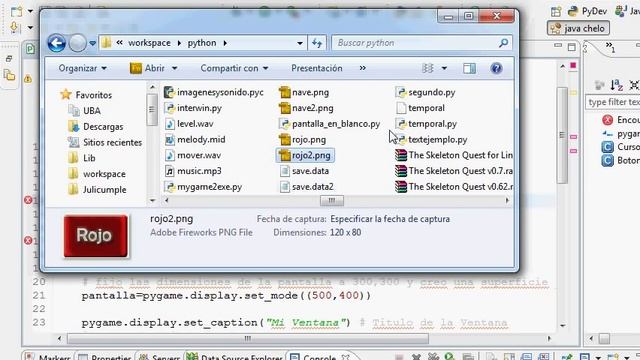Open the recent locations dropdown arrow
This screenshot has height=360, width=640.
(x=93, y=43)
